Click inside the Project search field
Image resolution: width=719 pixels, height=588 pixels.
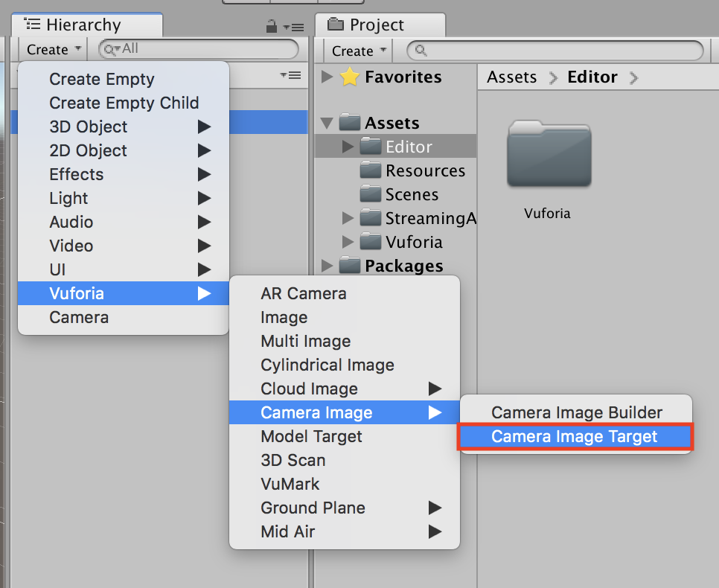click(x=558, y=51)
